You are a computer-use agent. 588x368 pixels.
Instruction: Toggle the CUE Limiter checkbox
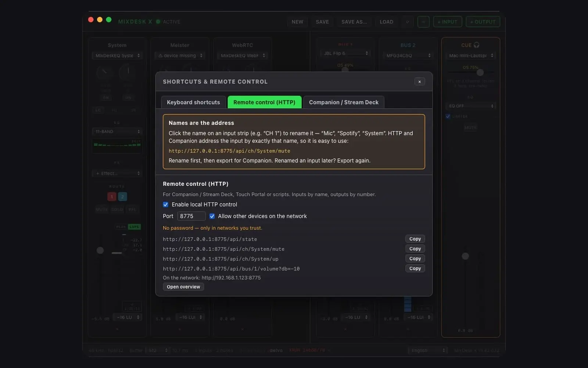pos(448,116)
